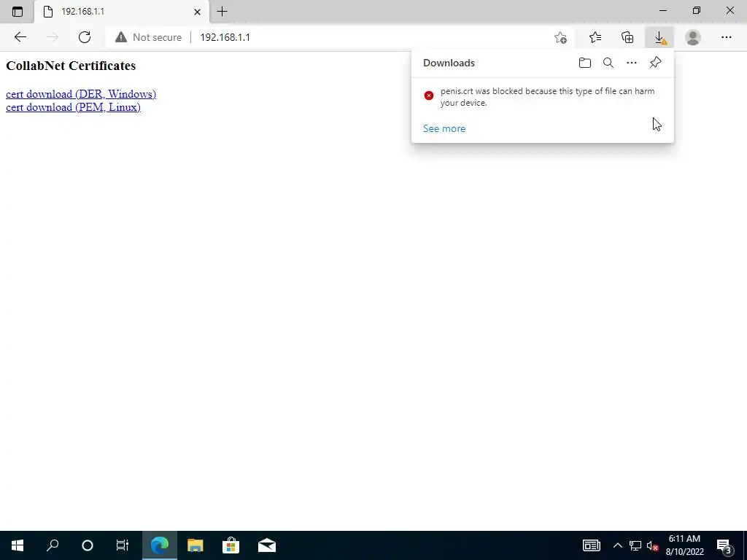Click the blocked download red error icon
This screenshot has width=747, height=560.
pyautogui.click(x=429, y=96)
